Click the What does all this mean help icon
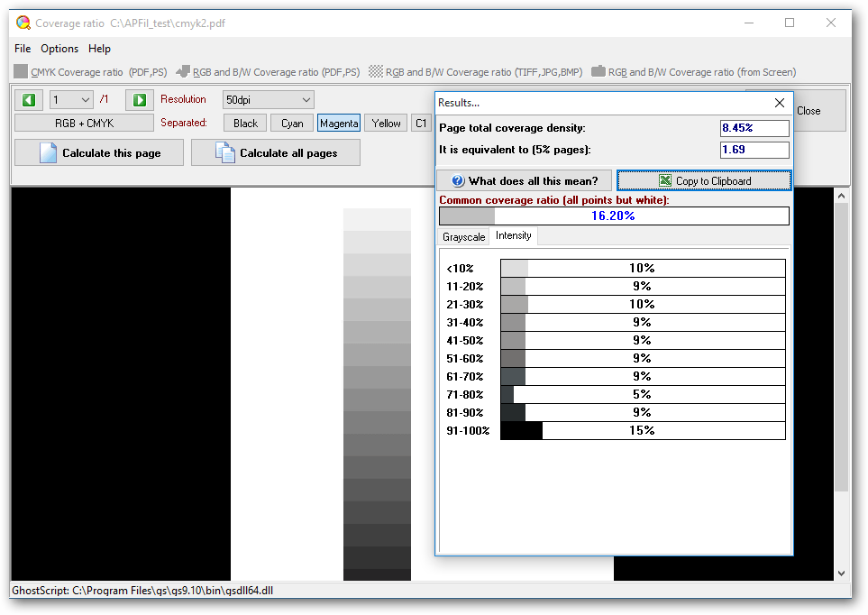Image resolution: width=868 pixels, height=615 pixels. click(x=460, y=180)
